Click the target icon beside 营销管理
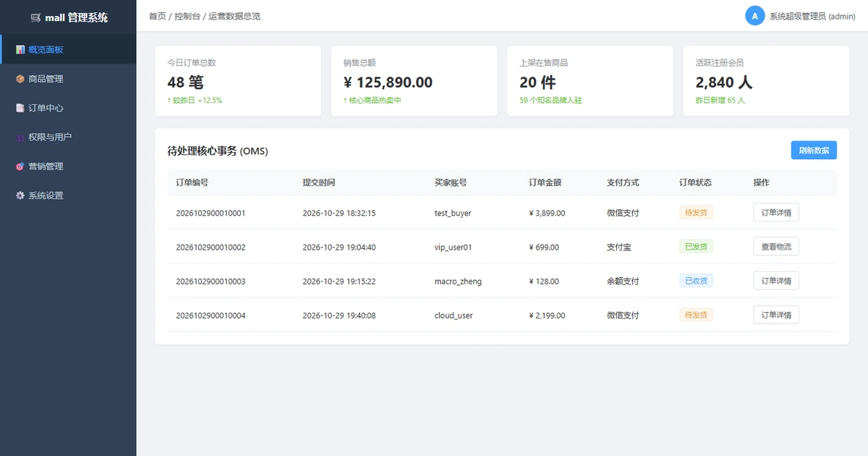The width and height of the screenshot is (868, 456). click(20, 166)
